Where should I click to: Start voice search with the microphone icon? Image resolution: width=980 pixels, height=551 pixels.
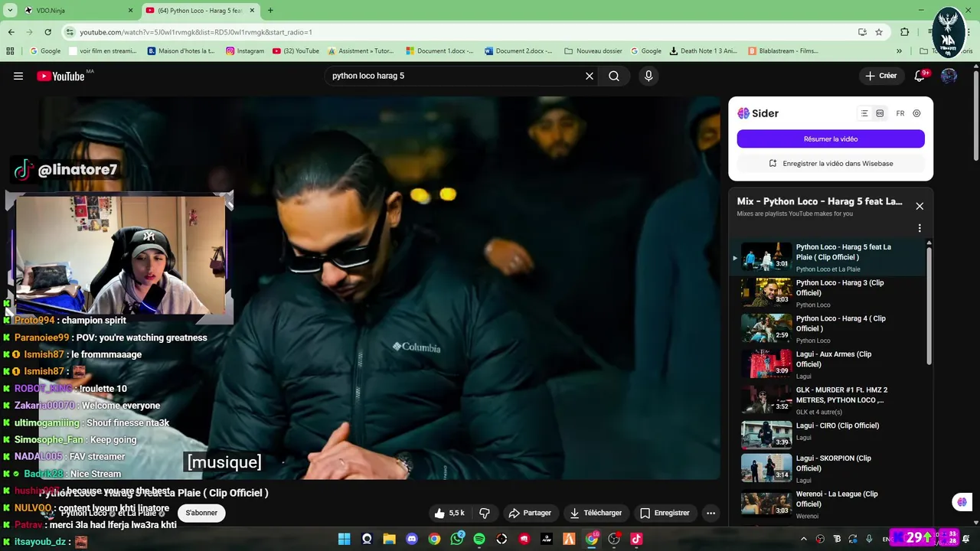[x=648, y=76]
